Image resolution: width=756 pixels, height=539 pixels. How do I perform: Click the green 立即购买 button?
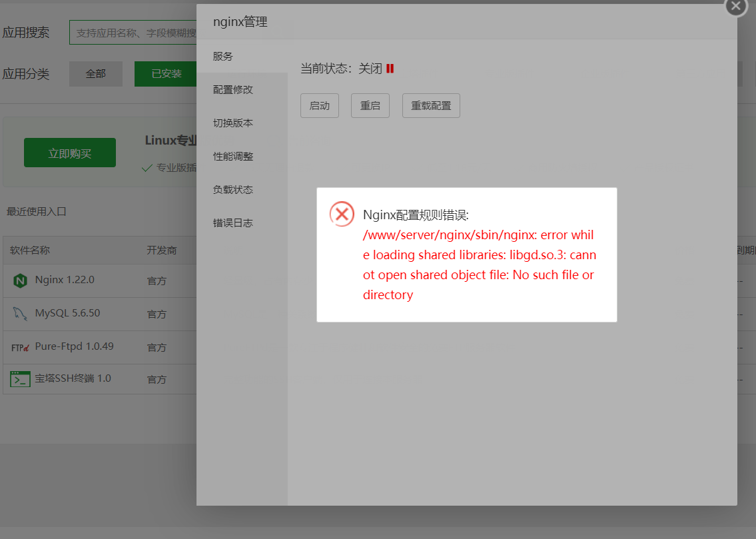[69, 152]
